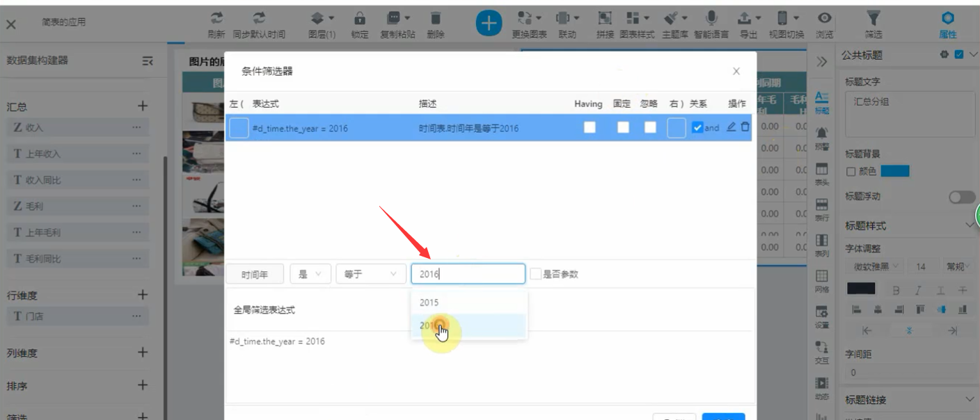Click the blue title background color swatch
This screenshot has height=420, width=980.
click(895, 171)
